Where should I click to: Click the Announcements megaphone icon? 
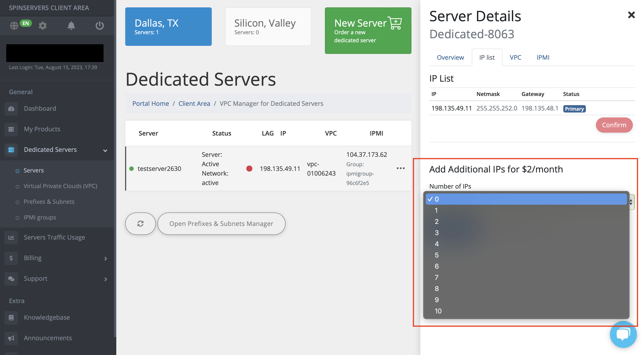[11, 338]
